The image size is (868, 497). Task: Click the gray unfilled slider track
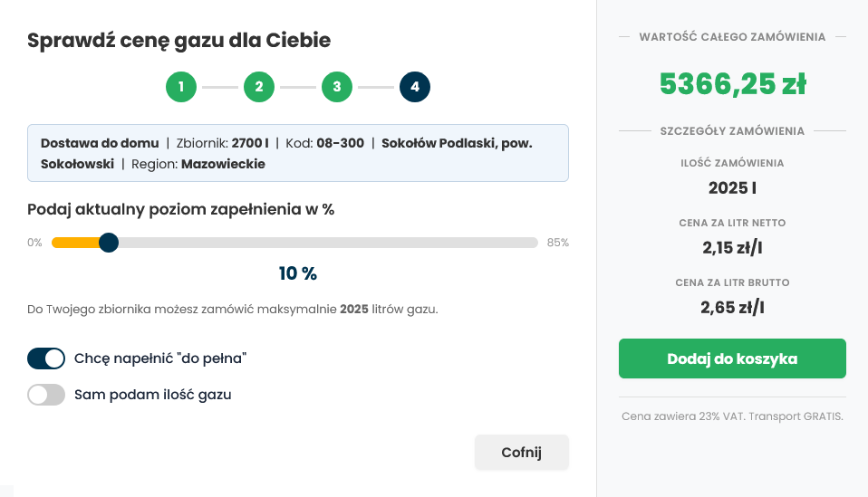(326, 243)
